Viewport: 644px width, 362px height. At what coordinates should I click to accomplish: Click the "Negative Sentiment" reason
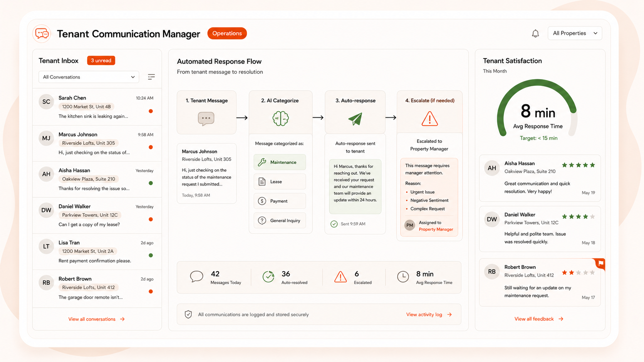pyautogui.click(x=429, y=200)
